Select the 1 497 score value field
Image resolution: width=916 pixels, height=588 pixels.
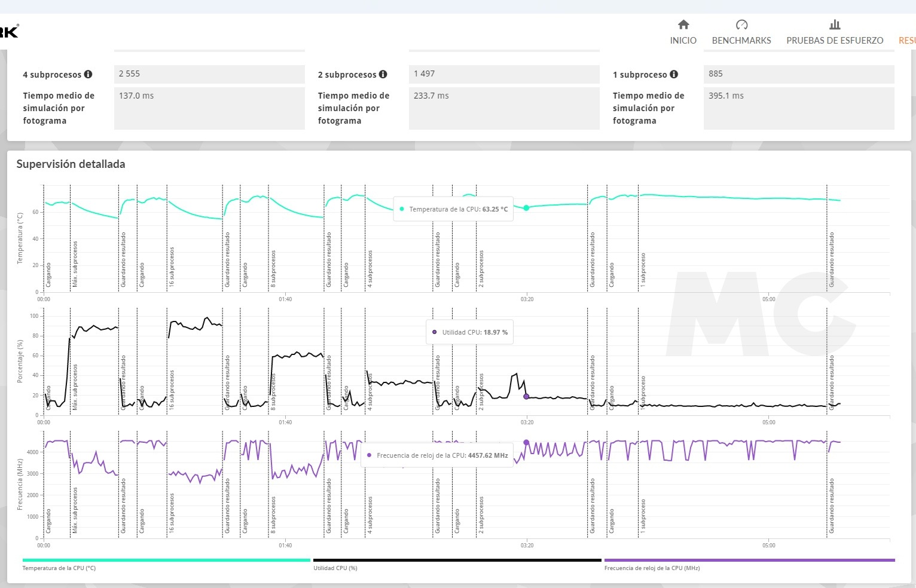[504, 74]
